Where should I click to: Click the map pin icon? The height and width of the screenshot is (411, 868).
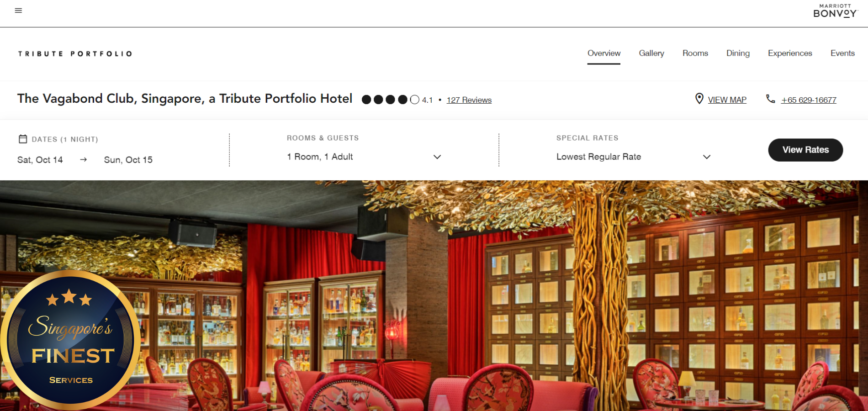(699, 99)
